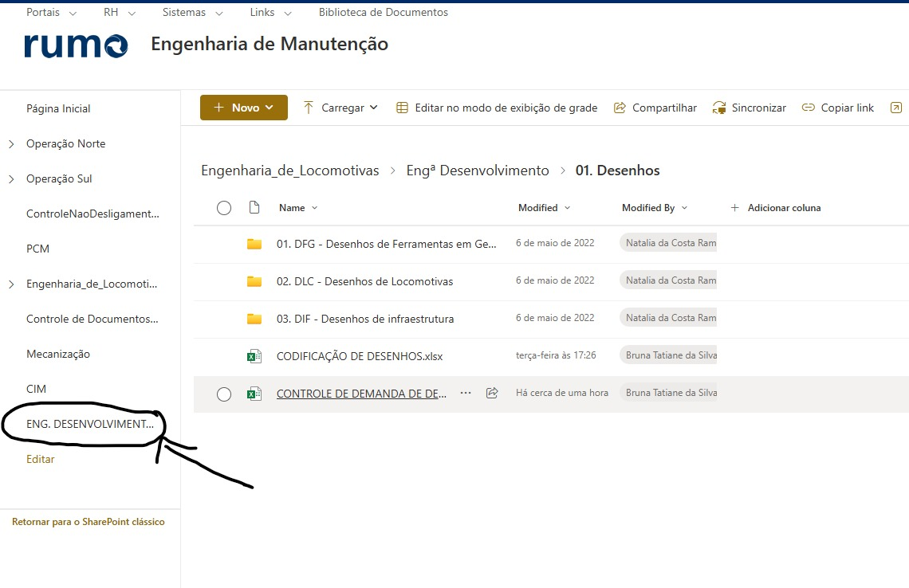Click Copiar link in the toolbar
This screenshot has height=588, width=909.
pyautogui.click(x=838, y=108)
